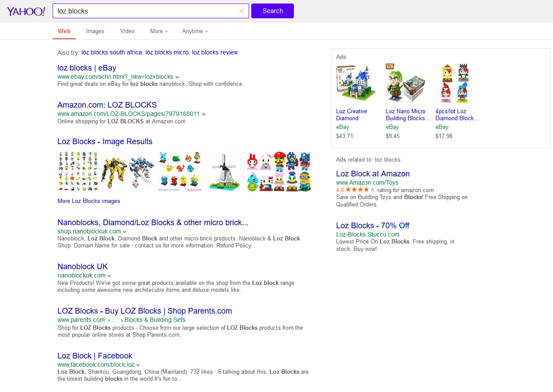553x392 pixels.
Task: Click the eBay seller under the $17.98 ad
Action: click(442, 127)
